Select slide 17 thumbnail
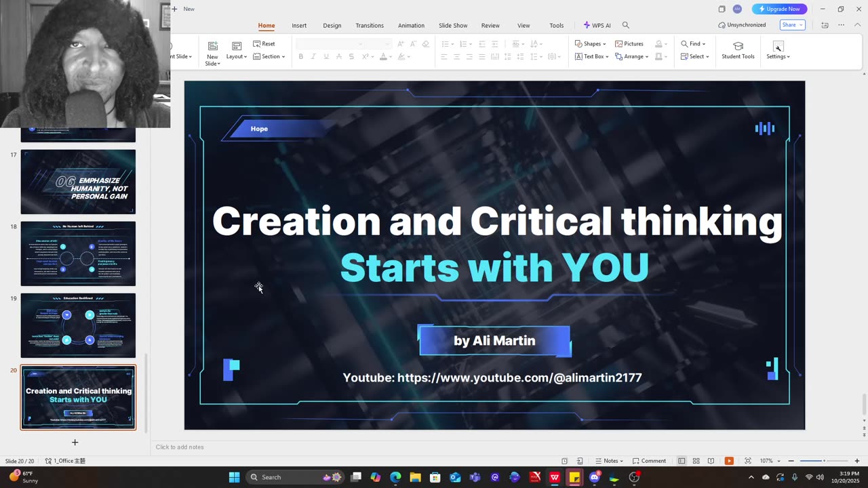 point(78,182)
